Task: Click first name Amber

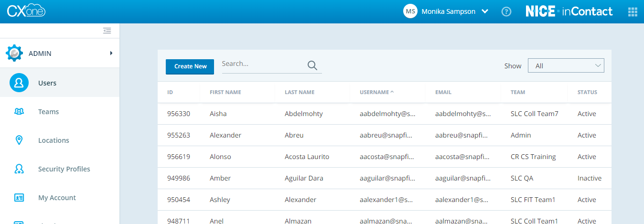Action: pos(220,178)
